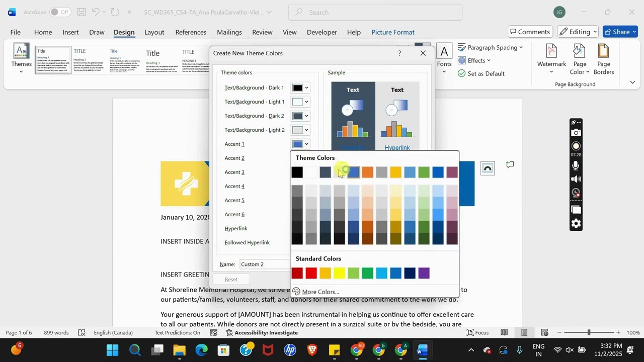Viewport: 644px width, 362px height.
Task: Click the camera screenshot icon in recorder toolbar
Action: click(x=576, y=133)
